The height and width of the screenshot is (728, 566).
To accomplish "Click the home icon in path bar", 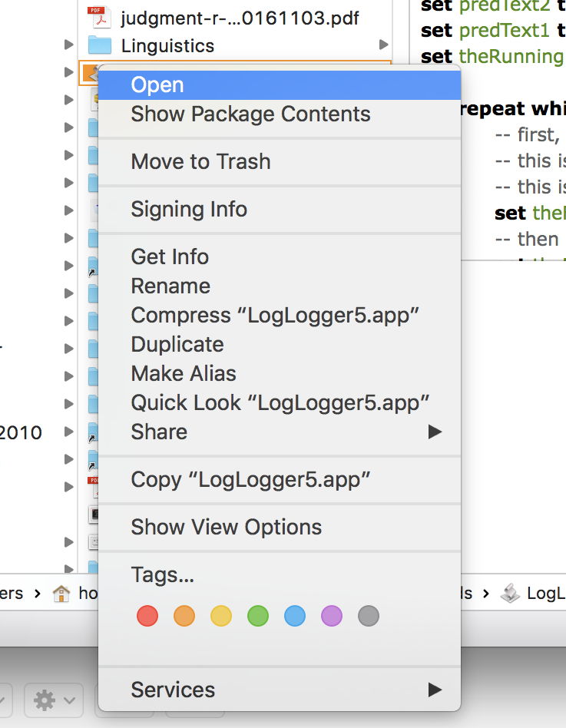I will (61, 593).
